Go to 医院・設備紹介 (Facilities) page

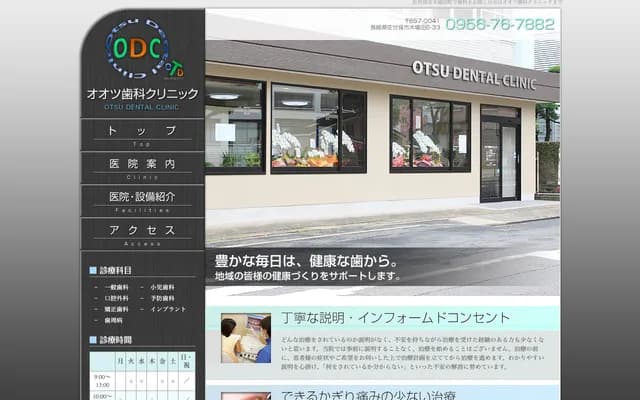pos(142,199)
